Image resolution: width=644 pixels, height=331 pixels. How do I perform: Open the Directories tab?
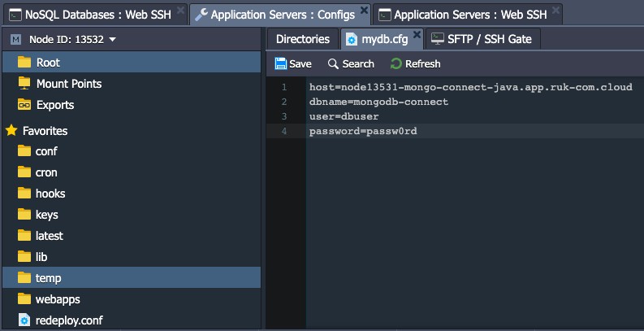303,39
